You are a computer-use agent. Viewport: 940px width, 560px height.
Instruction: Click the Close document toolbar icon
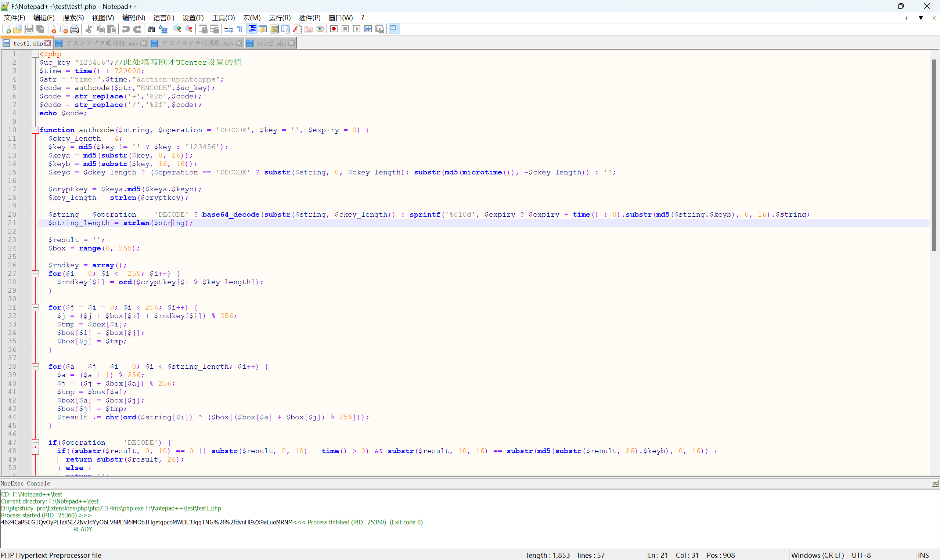pos(52,29)
